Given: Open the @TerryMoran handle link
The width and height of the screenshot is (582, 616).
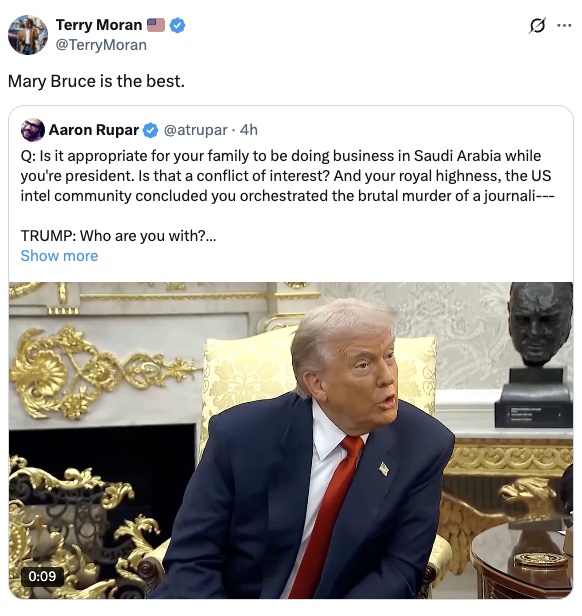Looking at the screenshot, I should point(101,45).
